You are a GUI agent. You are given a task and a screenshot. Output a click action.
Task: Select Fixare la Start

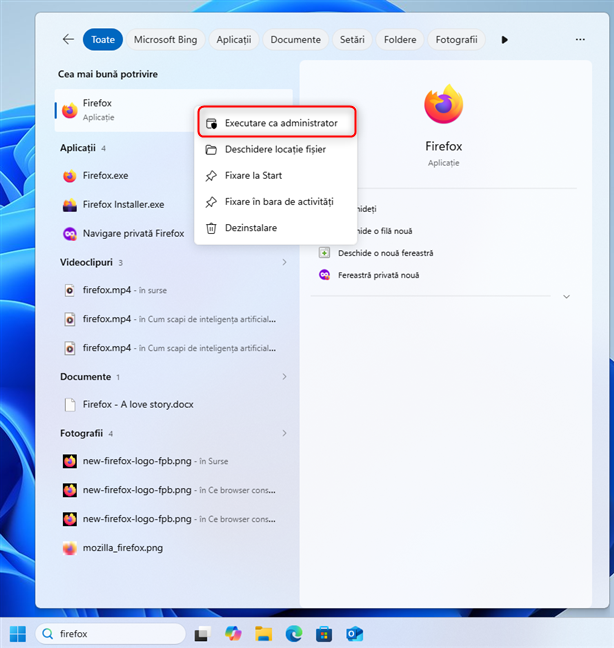tap(277, 175)
